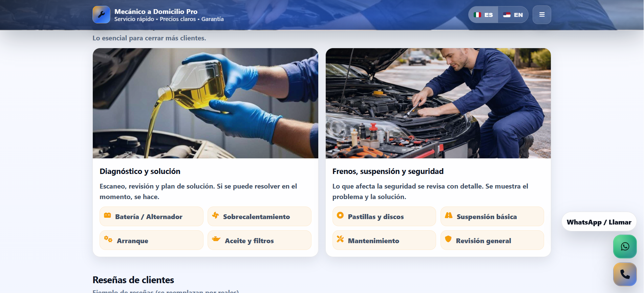Click the road icon beside Suspensión básica
644x293 pixels.
(449, 215)
